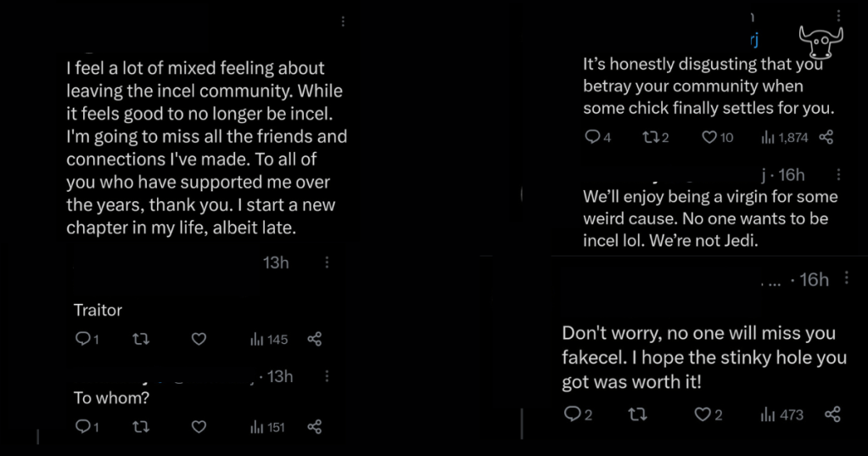The width and height of the screenshot is (868, 456).
Task: Share the "fakecel" tweet
Action: (832, 414)
